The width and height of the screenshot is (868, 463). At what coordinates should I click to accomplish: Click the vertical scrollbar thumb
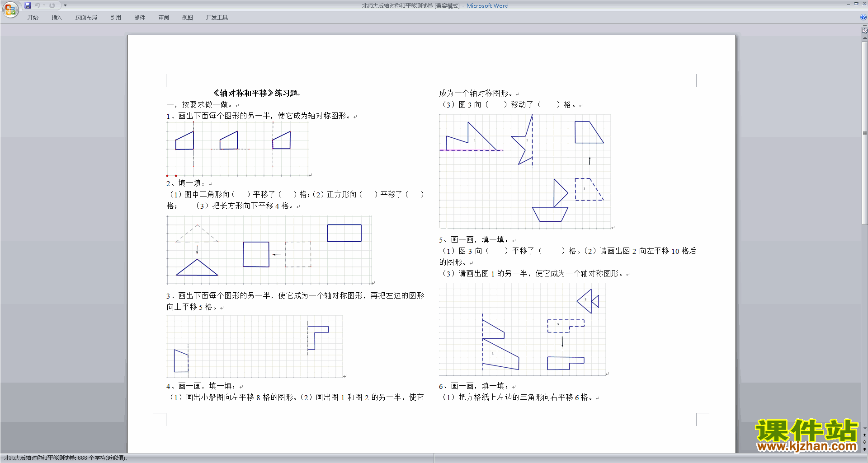coord(864,133)
